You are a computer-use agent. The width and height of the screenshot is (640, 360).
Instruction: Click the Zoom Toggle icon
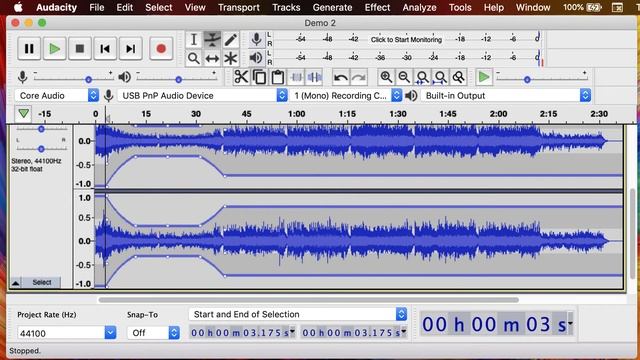tap(458, 77)
